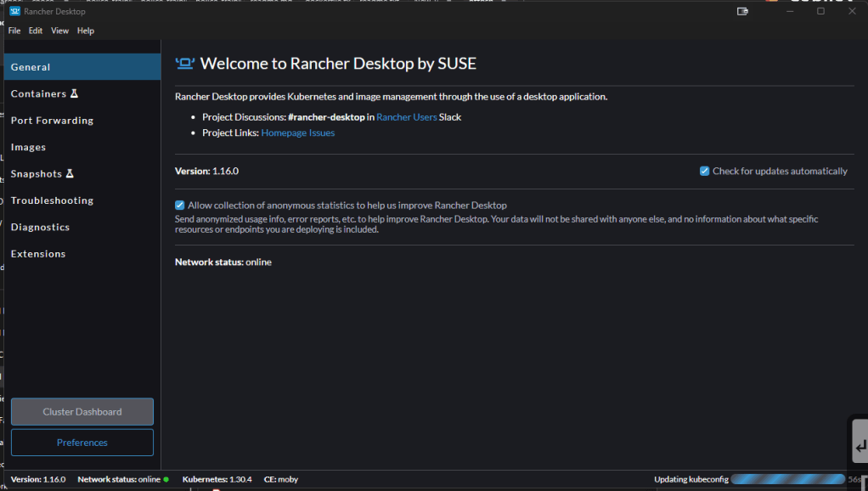Open the Homepage project link
The width and height of the screenshot is (868, 491).
[x=284, y=133]
